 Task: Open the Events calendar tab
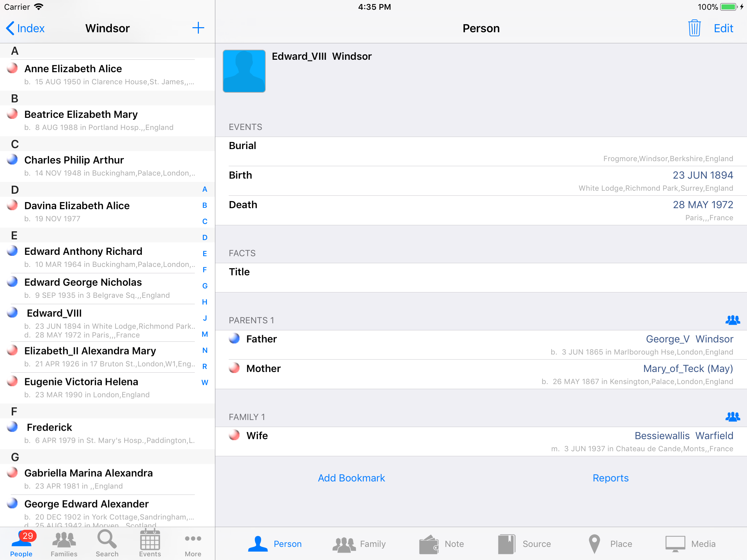click(150, 544)
